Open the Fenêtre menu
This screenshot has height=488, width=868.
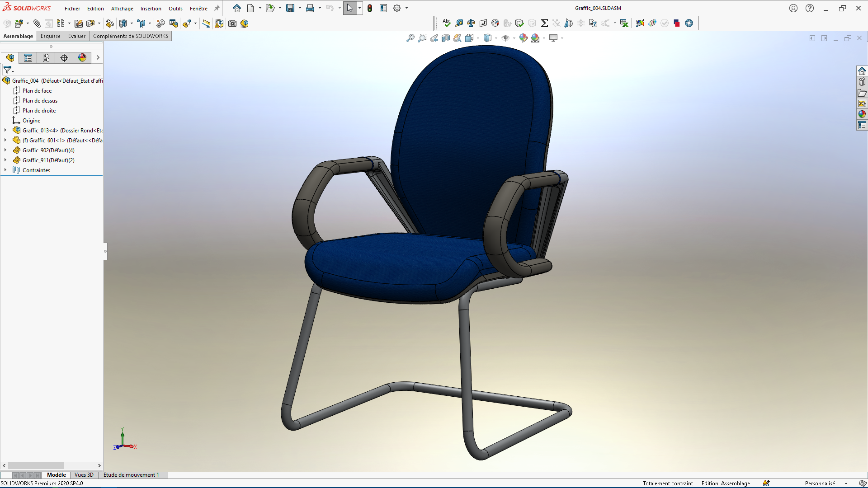tap(198, 9)
